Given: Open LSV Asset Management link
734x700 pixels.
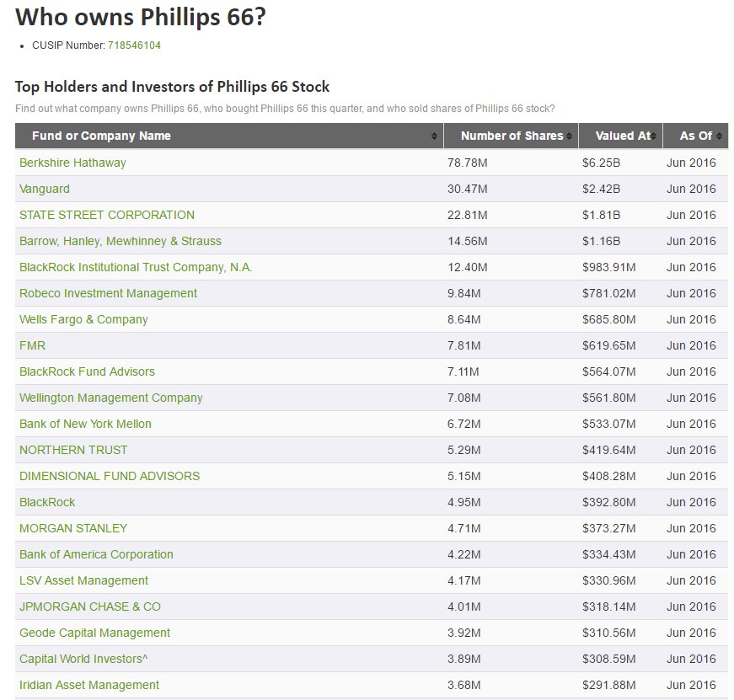Looking at the screenshot, I should pos(83,580).
